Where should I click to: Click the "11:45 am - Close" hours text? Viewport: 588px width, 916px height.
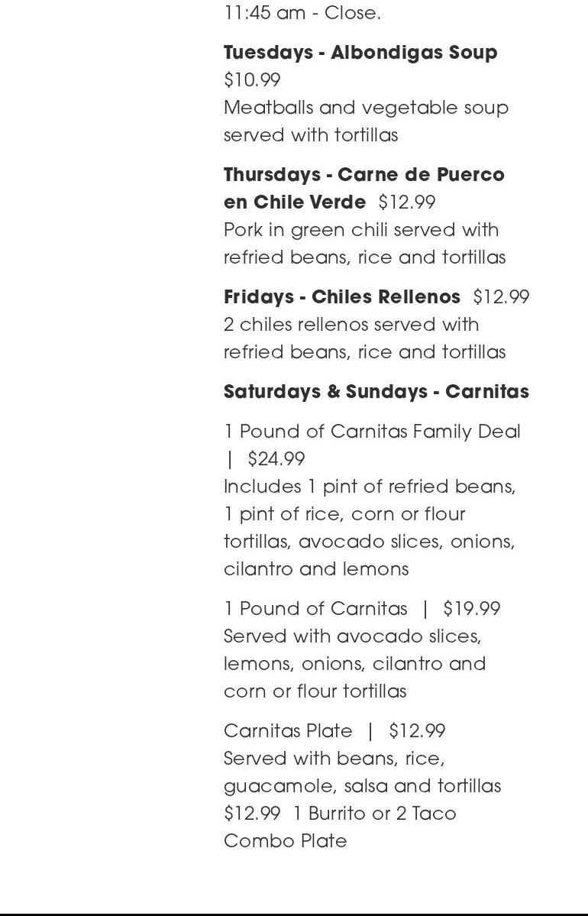(302, 13)
